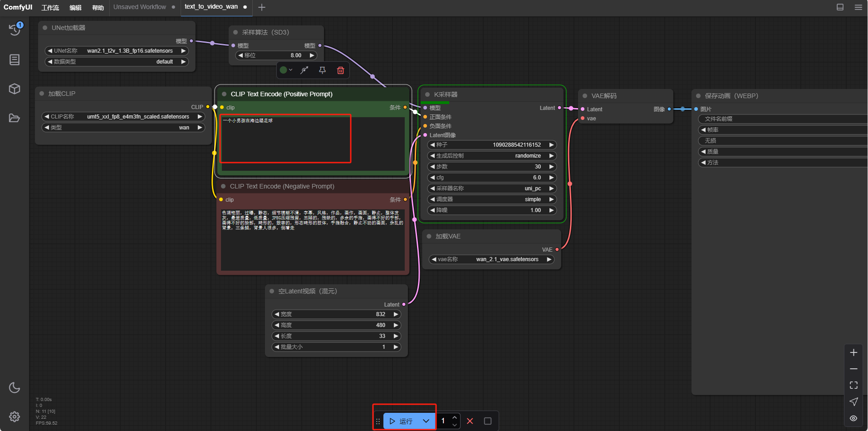The height and width of the screenshot is (431, 868).
Task: Open node color picker dropdown
Action: click(286, 70)
